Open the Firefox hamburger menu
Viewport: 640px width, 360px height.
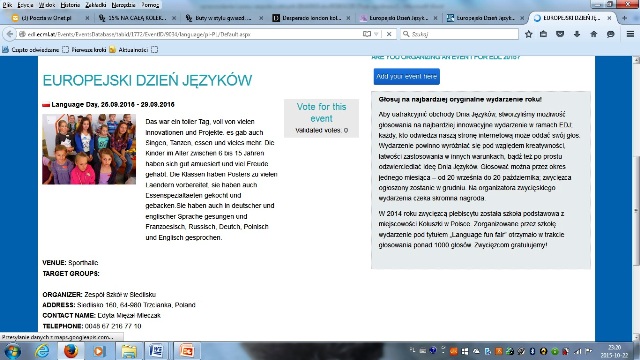pos(630,34)
